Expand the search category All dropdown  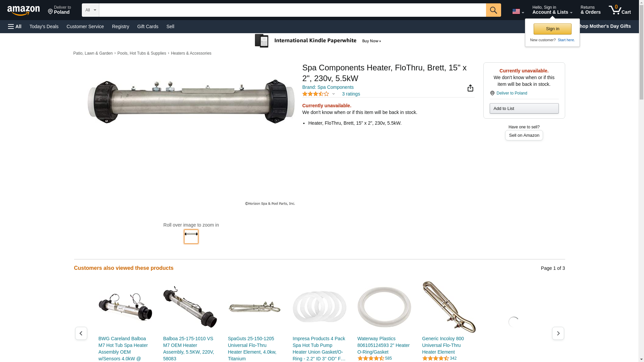90,10
